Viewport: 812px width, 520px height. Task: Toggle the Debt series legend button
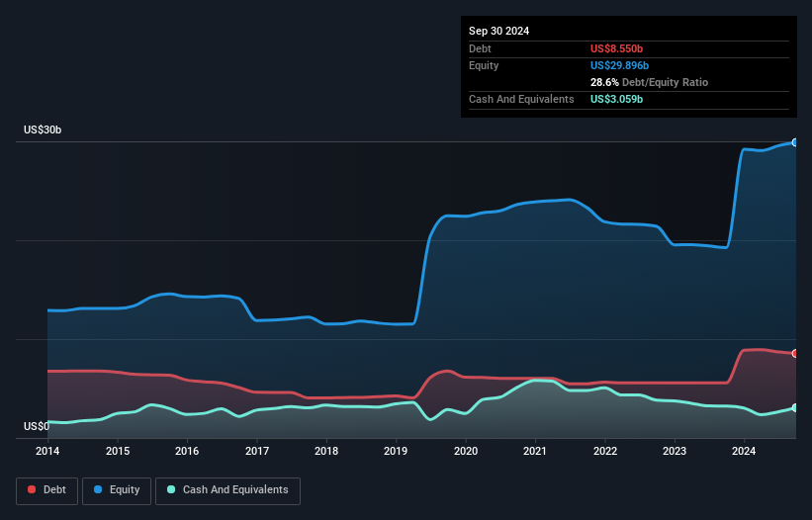[x=47, y=490]
